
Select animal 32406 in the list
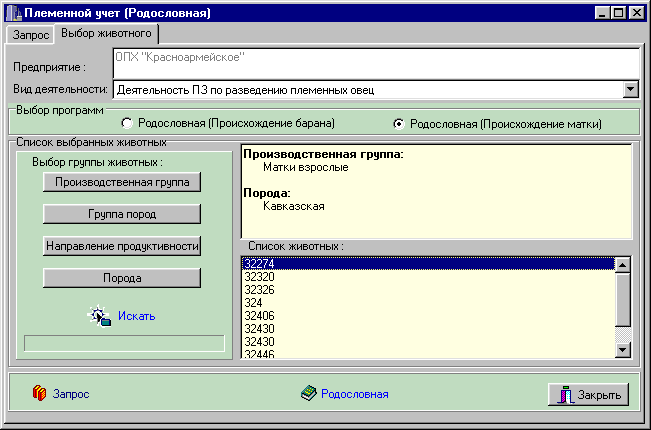[260, 316]
